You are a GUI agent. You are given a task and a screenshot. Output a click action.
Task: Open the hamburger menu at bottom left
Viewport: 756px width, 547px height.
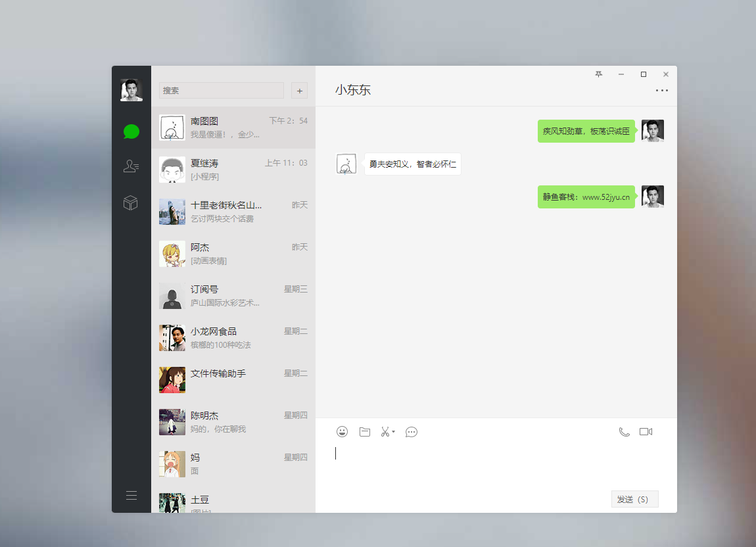tap(131, 495)
